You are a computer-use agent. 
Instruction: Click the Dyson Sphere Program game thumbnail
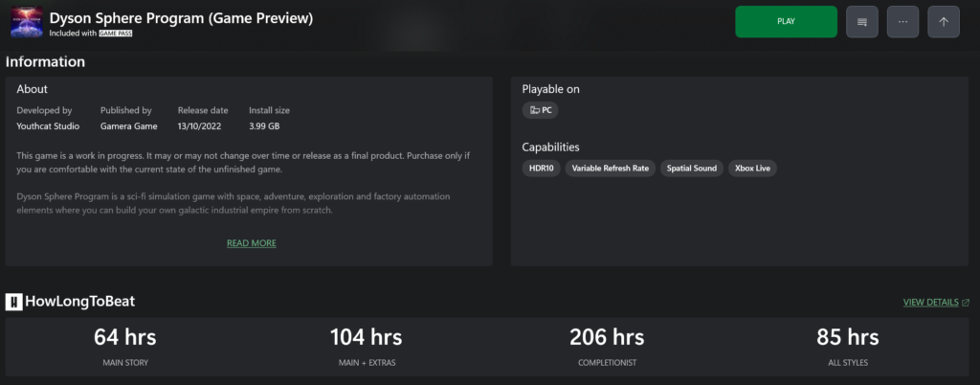23,22
